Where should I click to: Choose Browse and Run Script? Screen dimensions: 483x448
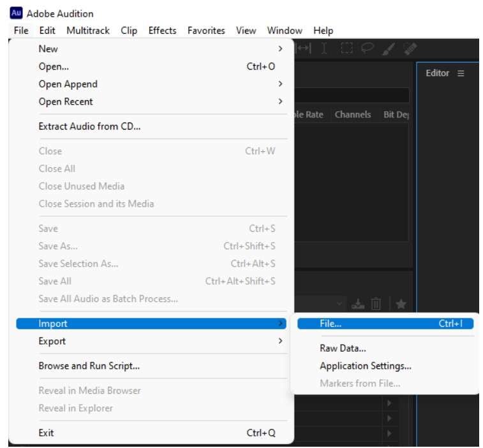tap(89, 366)
